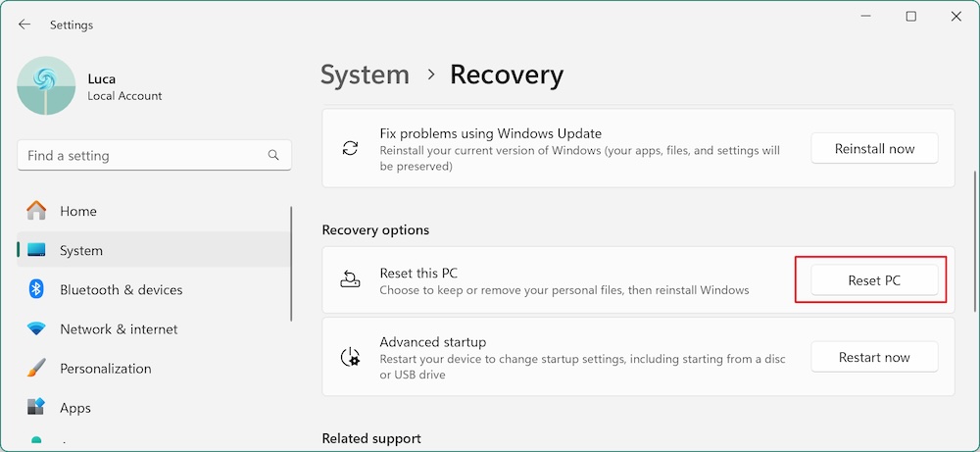Click the Reset this PC icon
980x452 pixels.
coord(350,278)
